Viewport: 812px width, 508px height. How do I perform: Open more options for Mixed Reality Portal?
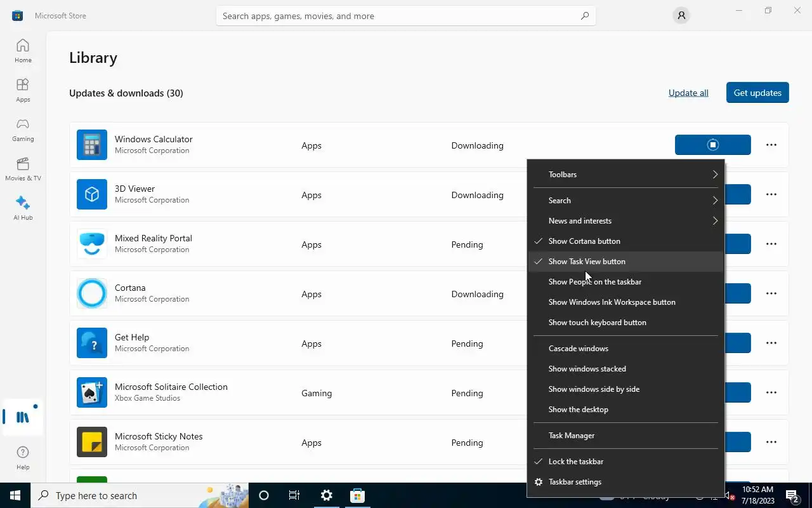771,244
